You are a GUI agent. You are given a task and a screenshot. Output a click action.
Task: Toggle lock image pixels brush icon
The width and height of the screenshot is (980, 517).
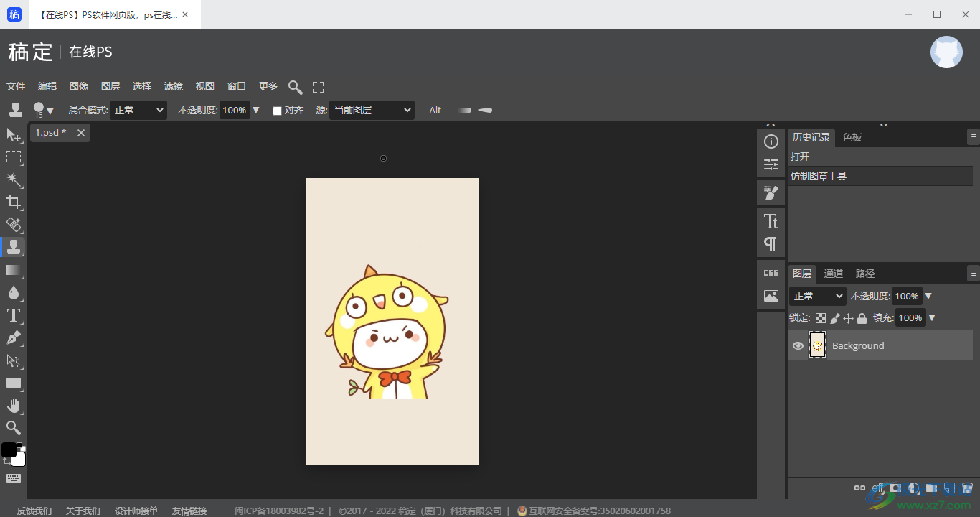pos(834,318)
